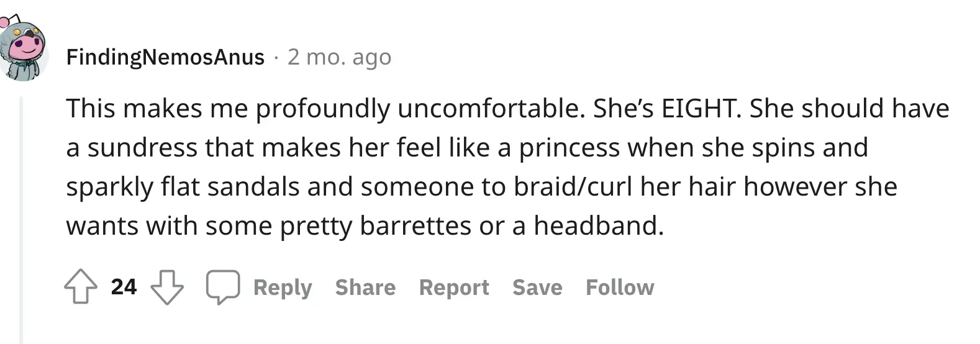Click the vote count of 24
Screen dimensions: 980x344
pyautogui.click(x=124, y=287)
